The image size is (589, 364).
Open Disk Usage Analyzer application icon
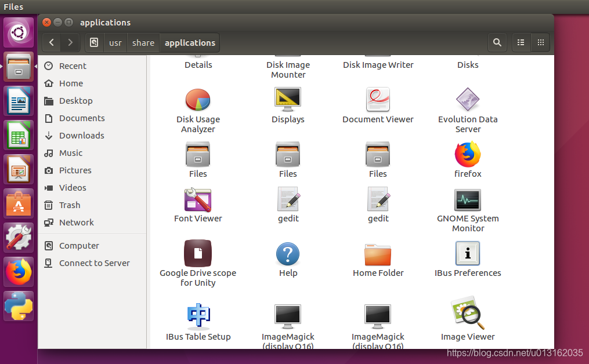point(197,100)
